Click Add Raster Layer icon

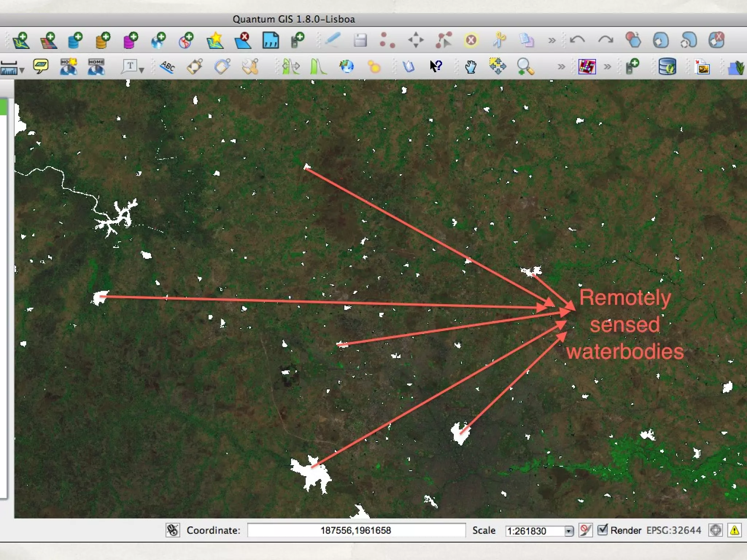(49, 40)
